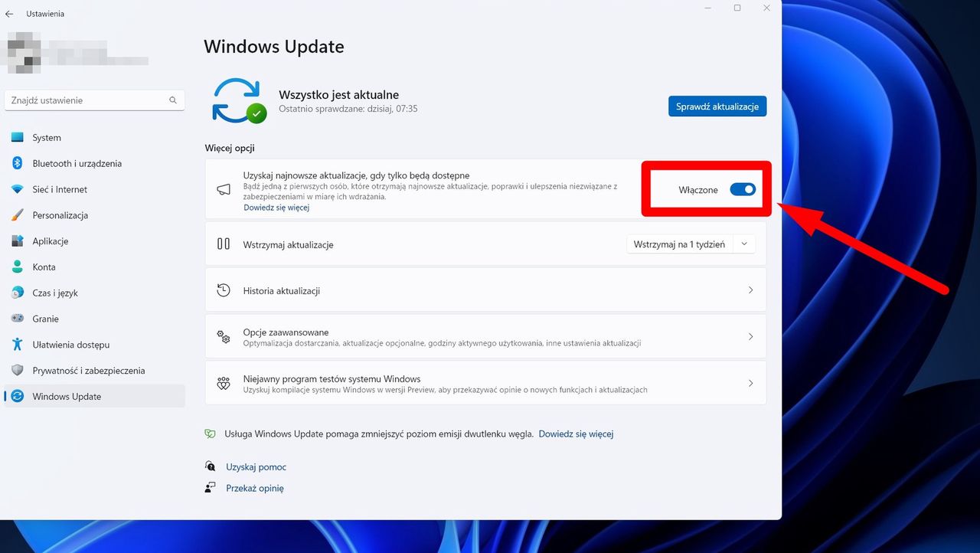Click the Znajdź ustawienie search field
Screen dimensions: 980x553
click(95, 100)
